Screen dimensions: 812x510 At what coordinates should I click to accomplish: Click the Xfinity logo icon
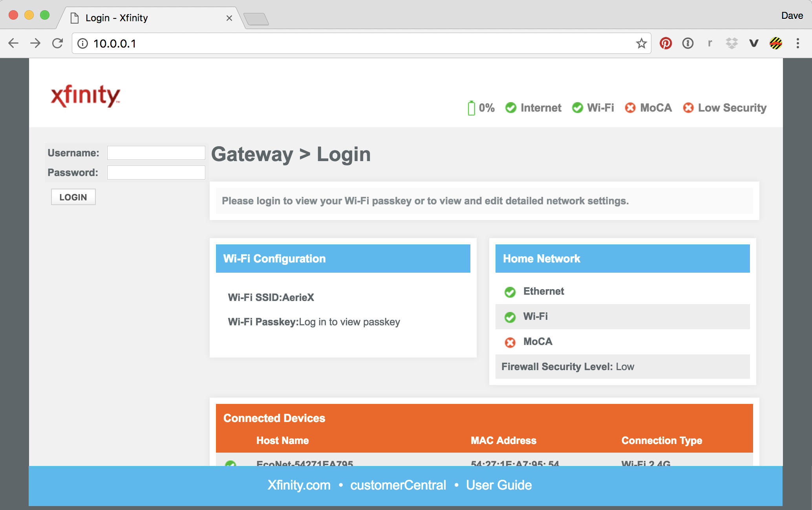pos(87,96)
